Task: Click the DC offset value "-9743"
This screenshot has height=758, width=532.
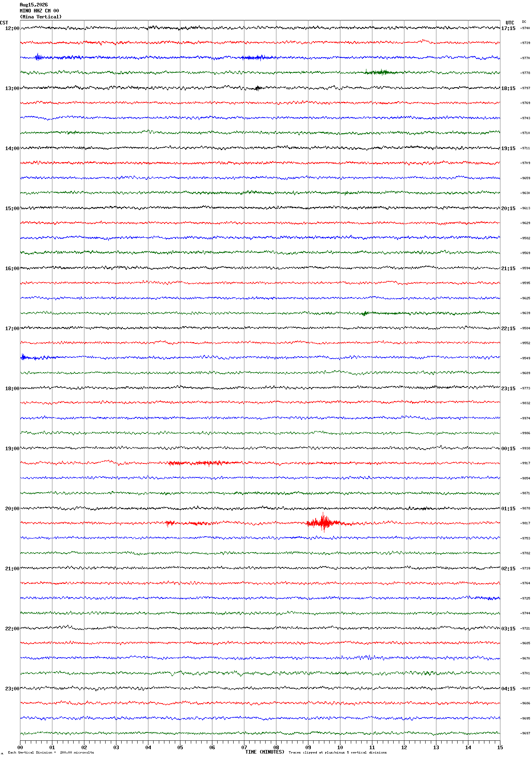Action: 525,118
